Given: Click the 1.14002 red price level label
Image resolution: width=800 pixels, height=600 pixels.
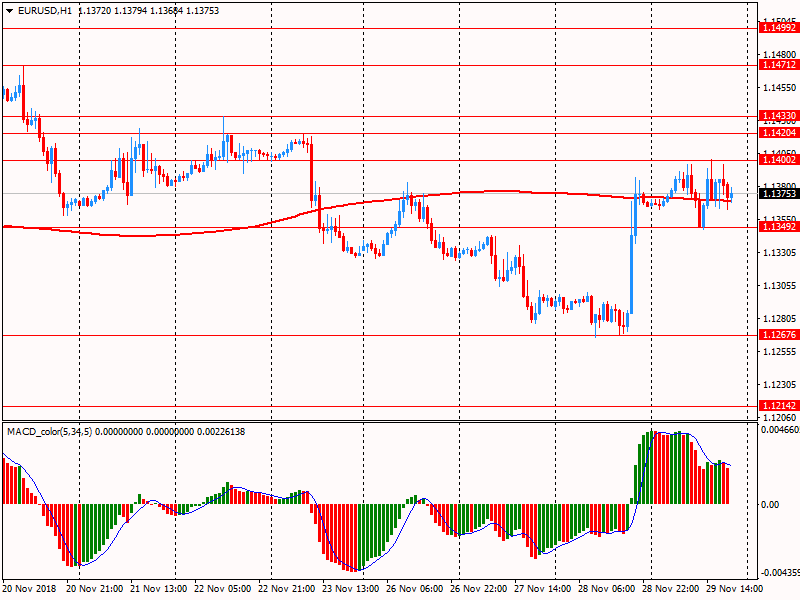Looking at the screenshot, I should click(779, 160).
